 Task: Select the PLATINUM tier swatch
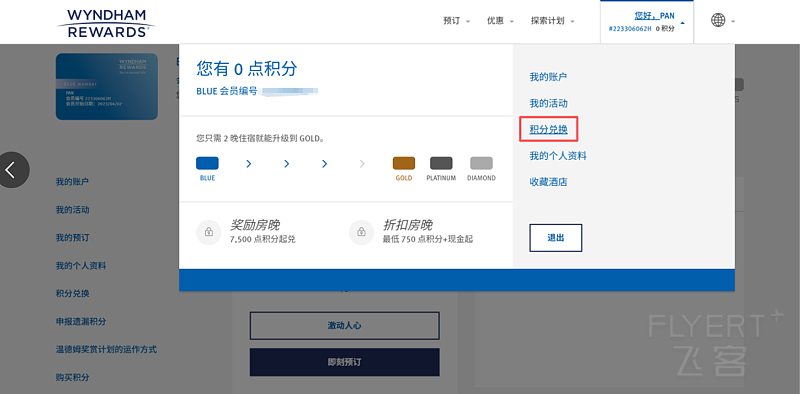click(x=441, y=163)
